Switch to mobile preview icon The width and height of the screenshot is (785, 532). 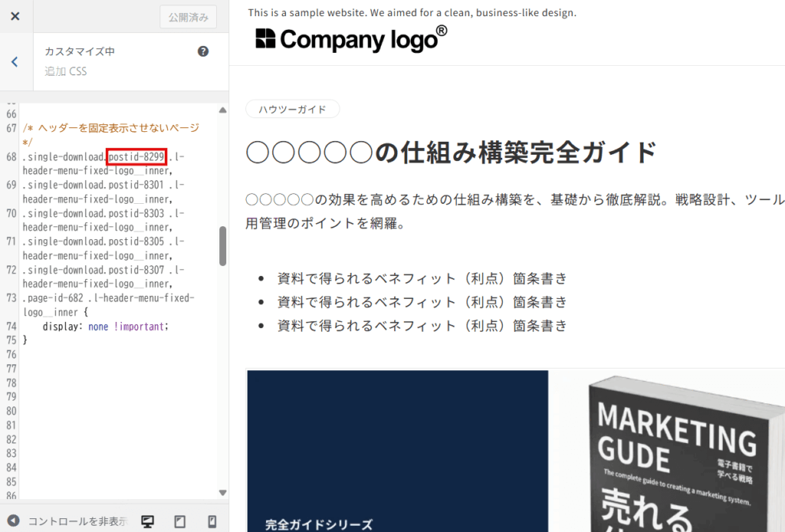coord(212,521)
